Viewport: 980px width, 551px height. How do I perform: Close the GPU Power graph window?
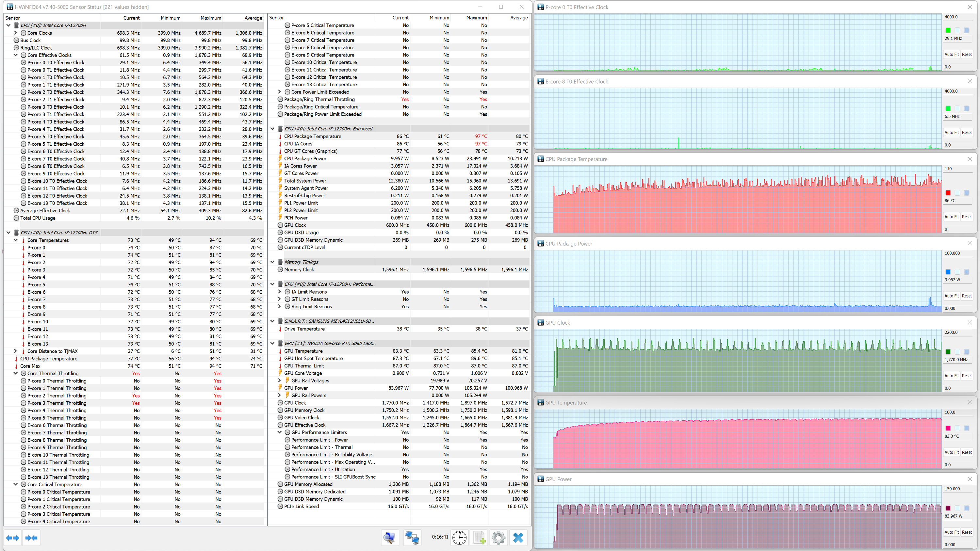[970, 479]
